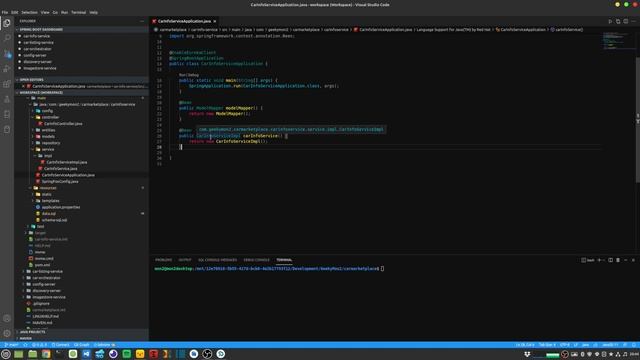
Task: Maximize the terminal panel with the chevron
Action: (x=626, y=260)
